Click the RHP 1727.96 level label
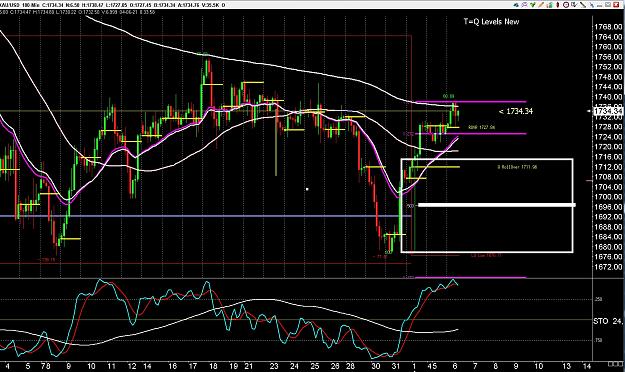Screen dimensions: 625x372 click(x=482, y=127)
